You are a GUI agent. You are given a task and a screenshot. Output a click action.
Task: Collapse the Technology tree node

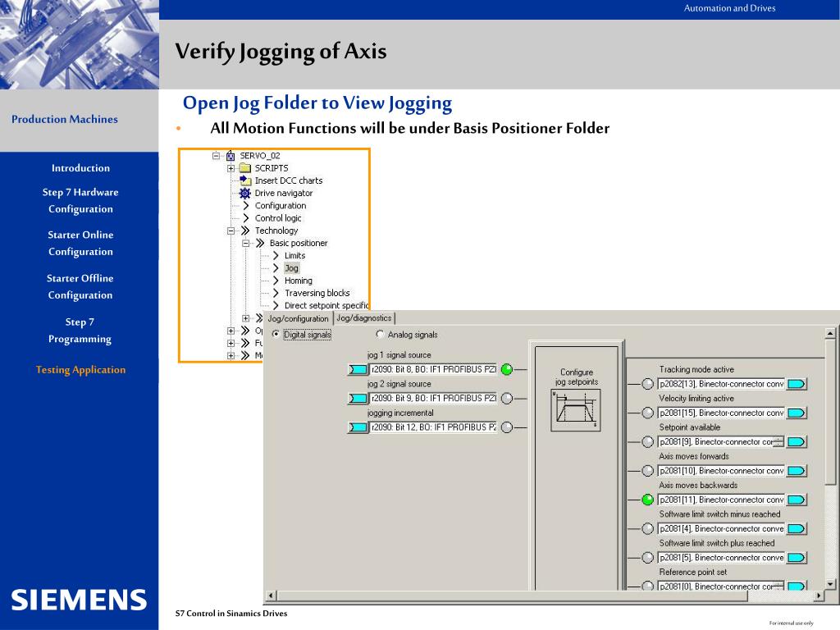pos(231,231)
